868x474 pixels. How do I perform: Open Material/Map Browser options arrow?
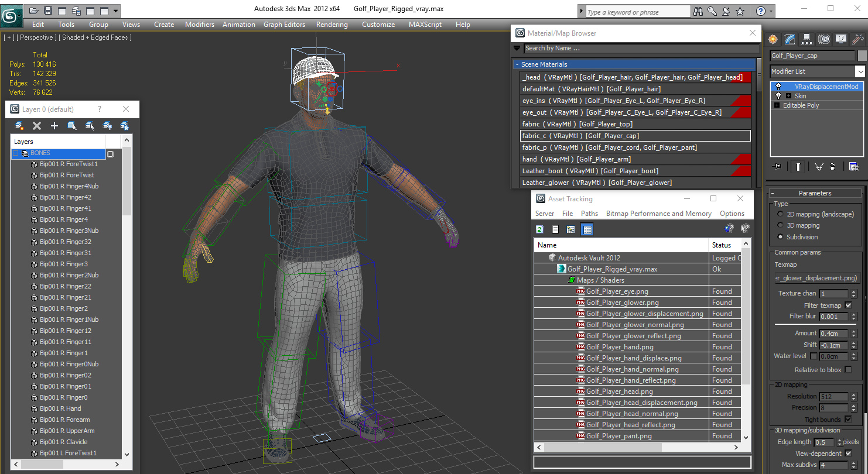[517, 48]
